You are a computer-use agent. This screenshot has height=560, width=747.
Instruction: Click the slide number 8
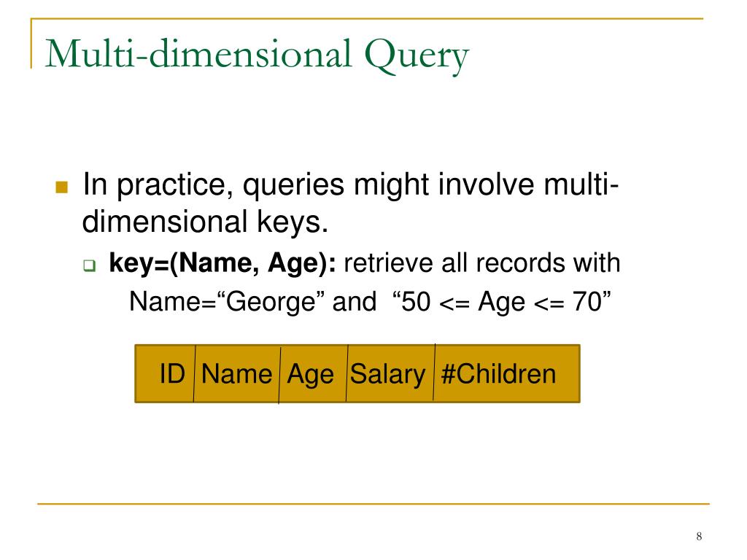[699, 536]
